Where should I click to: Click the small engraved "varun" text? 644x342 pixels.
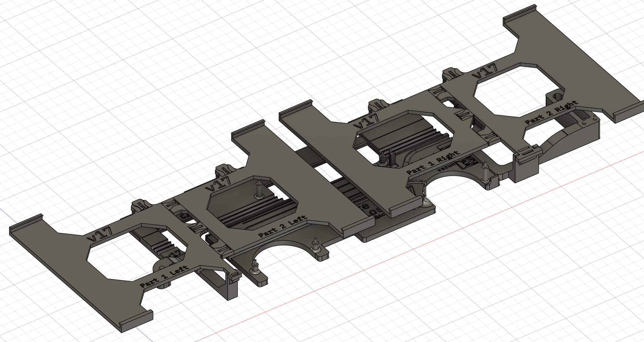[x=446, y=167]
